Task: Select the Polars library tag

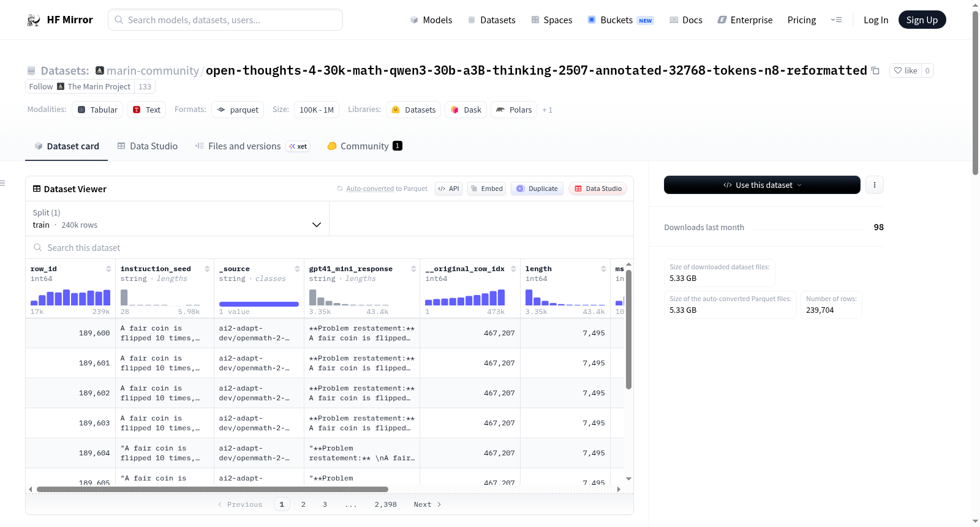Action: (514, 110)
